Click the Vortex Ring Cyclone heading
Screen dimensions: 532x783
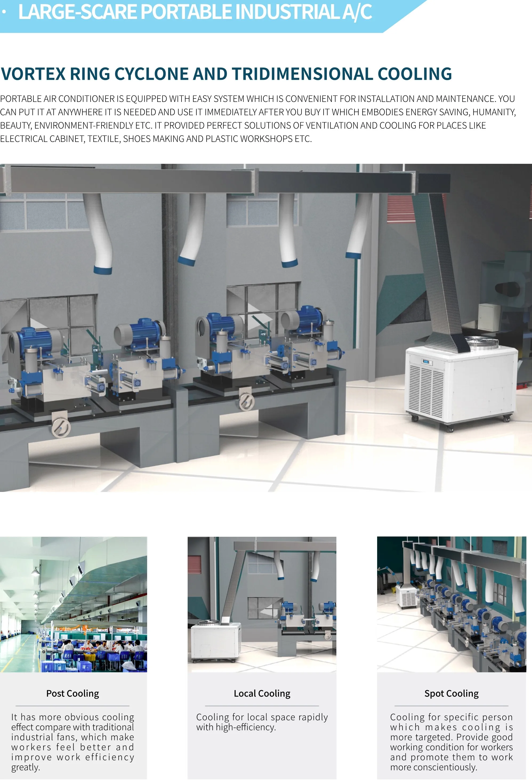pyautogui.click(x=226, y=74)
